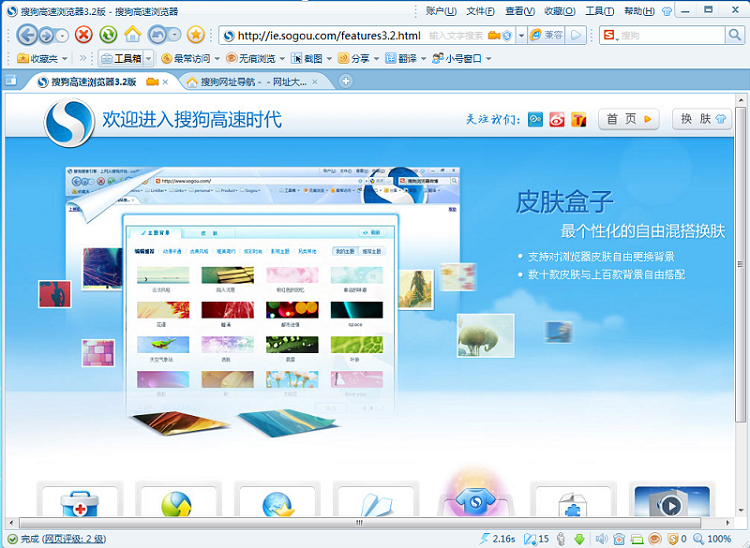Refresh the page with the green reload icon

(x=108, y=34)
